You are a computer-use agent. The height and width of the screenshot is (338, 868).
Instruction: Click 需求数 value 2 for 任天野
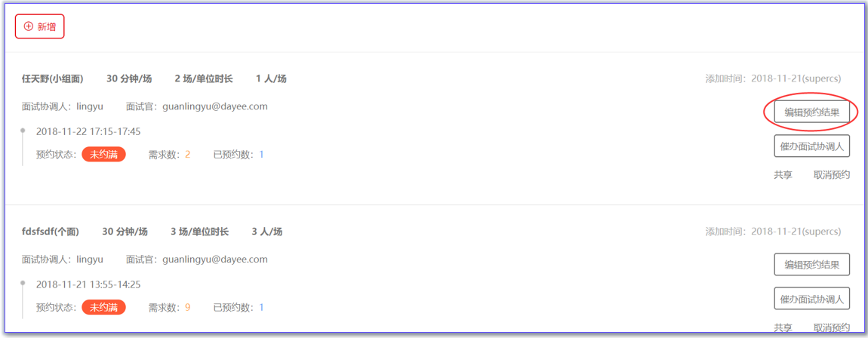click(188, 155)
